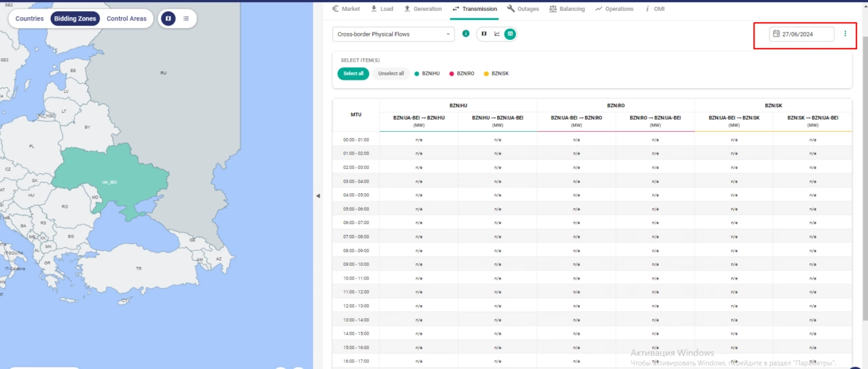Open the Market tab
Viewport: 868px width, 369px height.
click(346, 9)
